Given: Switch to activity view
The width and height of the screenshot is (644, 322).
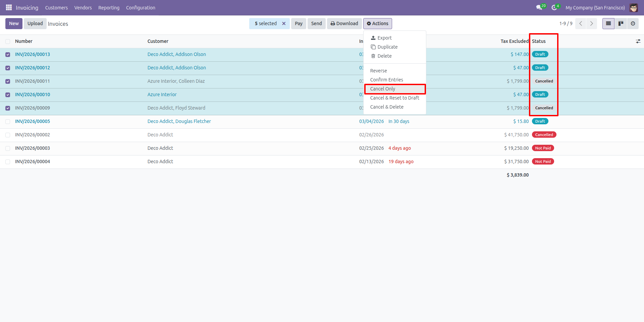Looking at the screenshot, I should coord(633,23).
